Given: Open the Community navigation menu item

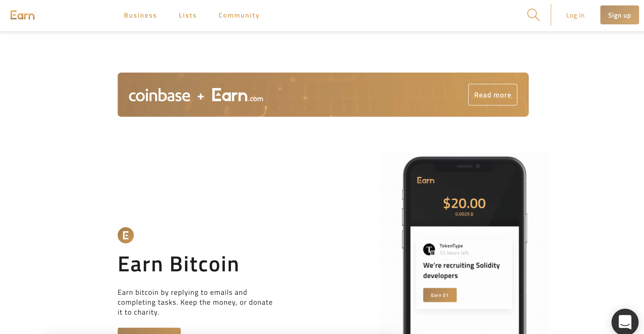Looking at the screenshot, I should click(x=239, y=15).
